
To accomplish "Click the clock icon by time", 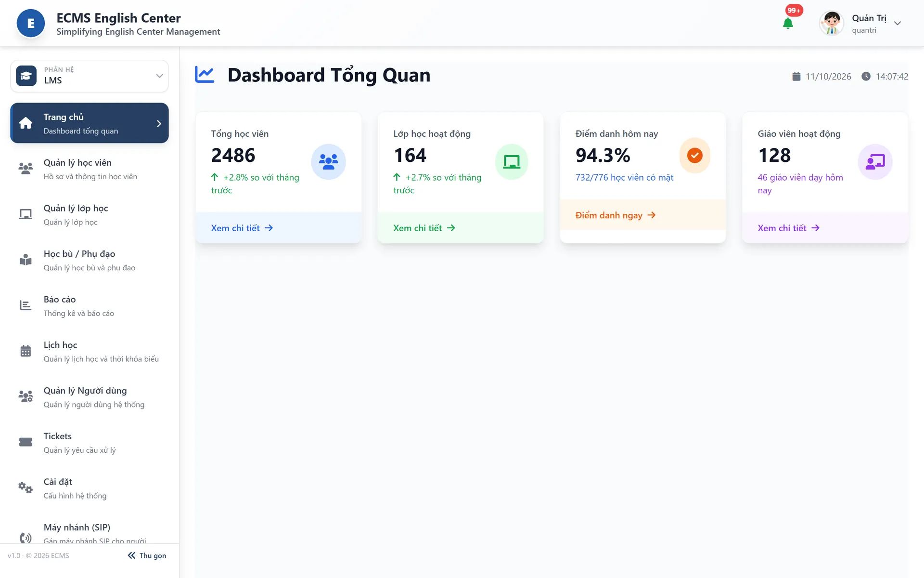I will pyautogui.click(x=866, y=76).
